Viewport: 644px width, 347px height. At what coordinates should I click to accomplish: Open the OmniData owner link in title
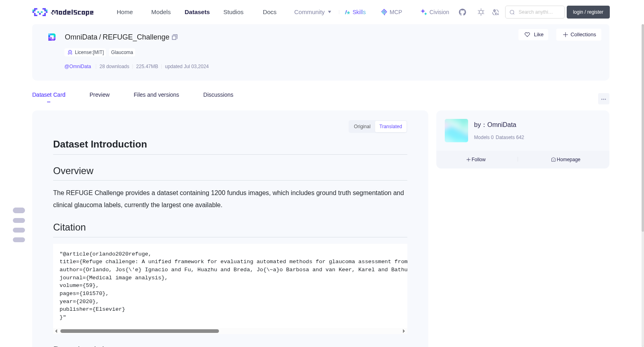point(81,37)
